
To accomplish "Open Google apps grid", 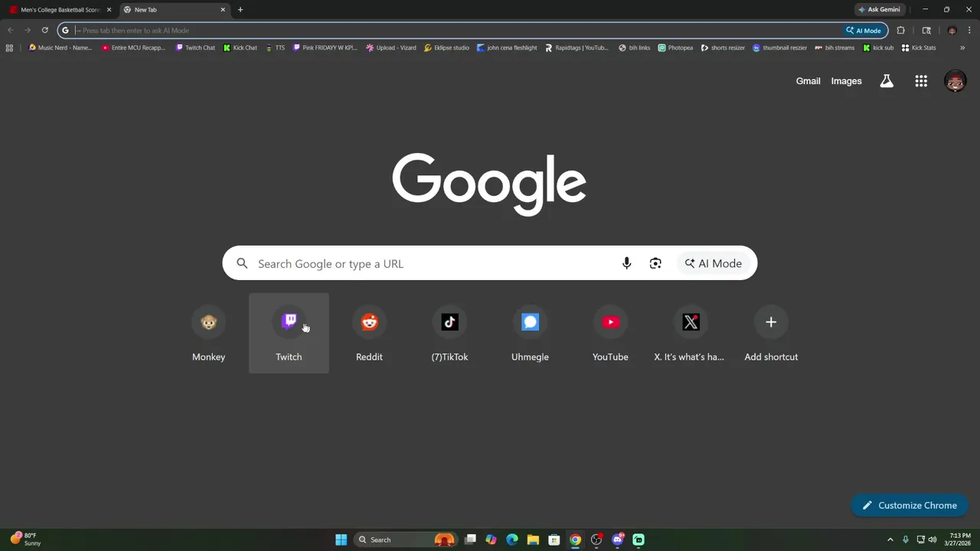I will pyautogui.click(x=921, y=81).
